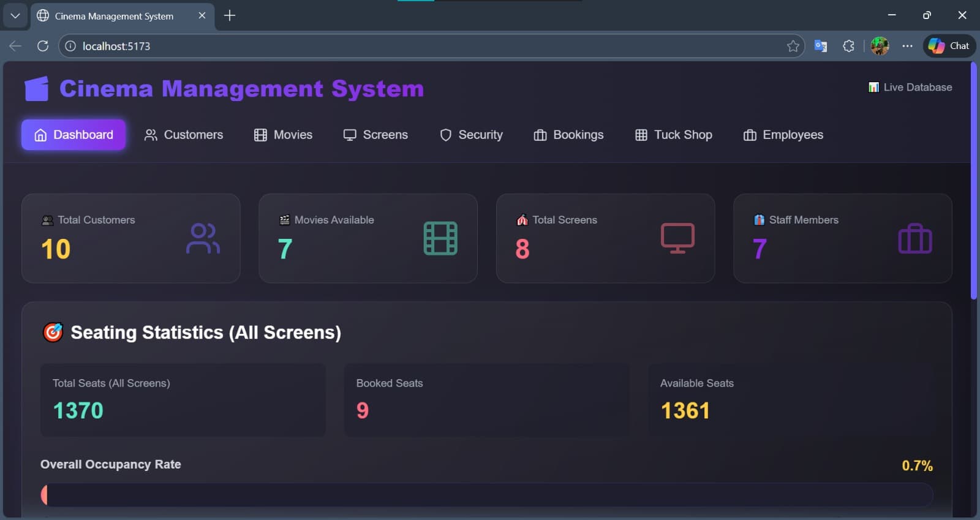Reload the page with the refresh icon
This screenshot has height=520, width=980.
point(43,46)
